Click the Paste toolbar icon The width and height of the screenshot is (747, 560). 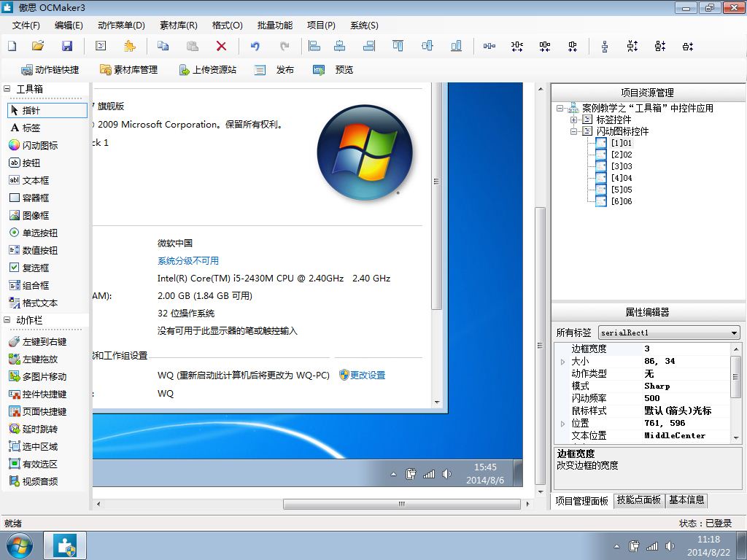click(192, 46)
